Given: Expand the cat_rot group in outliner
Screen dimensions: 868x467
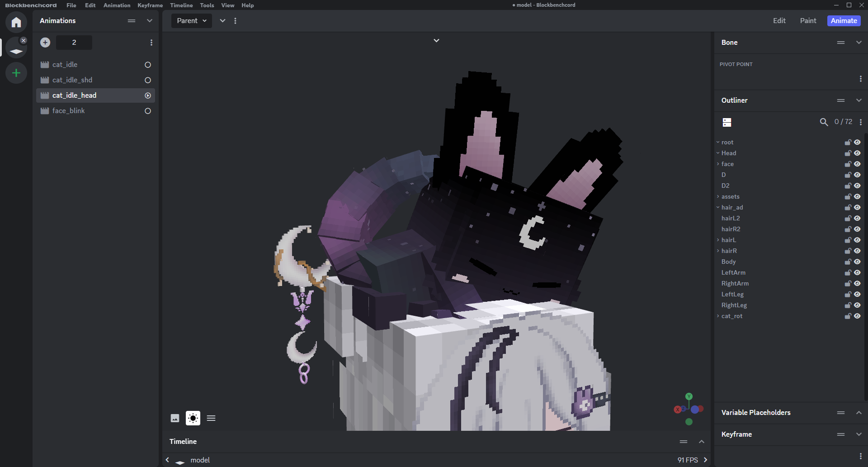Looking at the screenshot, I should click(718, 316).
